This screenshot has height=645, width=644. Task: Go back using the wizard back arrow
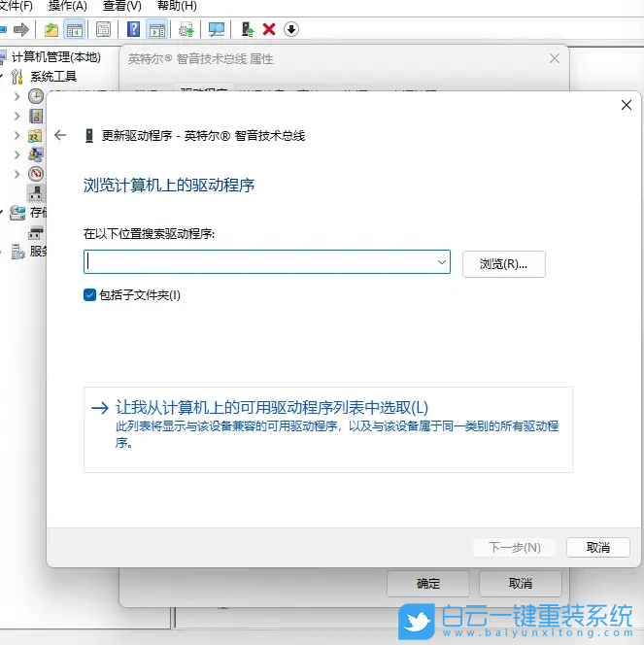point(61,136)
